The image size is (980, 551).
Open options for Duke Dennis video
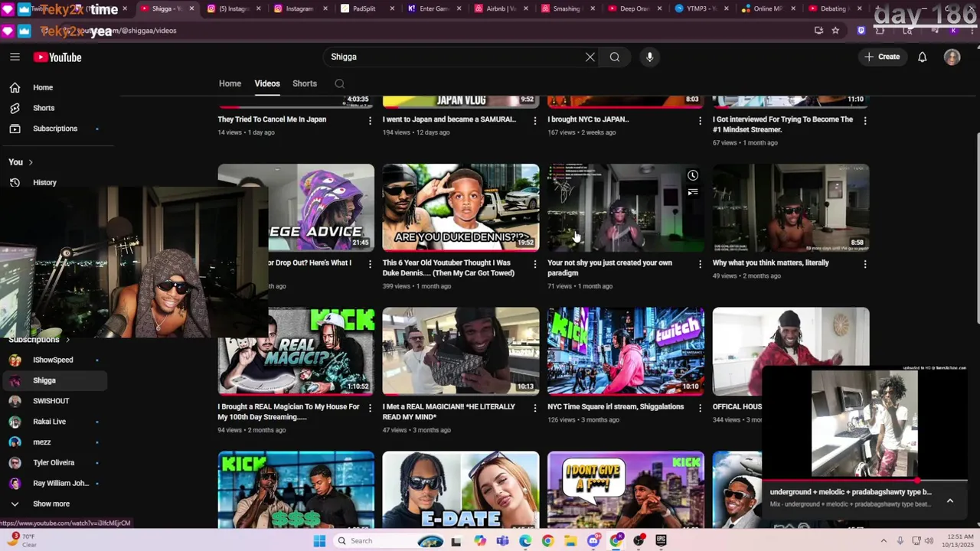(535, 264)
